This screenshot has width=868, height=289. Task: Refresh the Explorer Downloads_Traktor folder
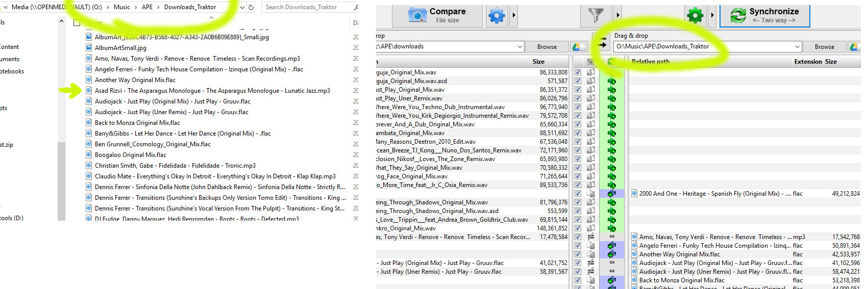[251, 7]
